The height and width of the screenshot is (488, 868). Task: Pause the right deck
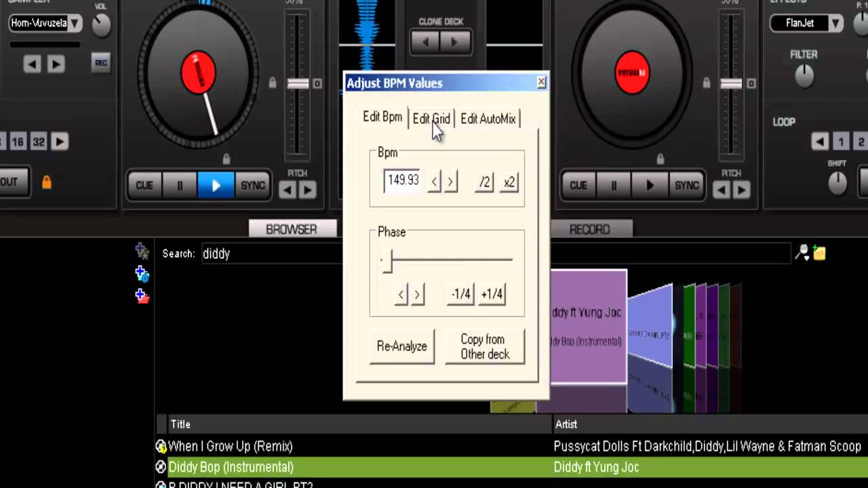click(614, 185)
